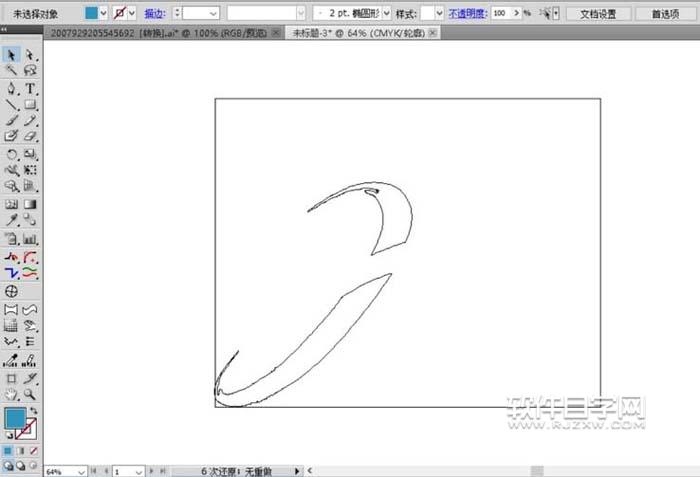This screenshot has height=477, width=700.
Task: Switch to the 未标题-3 document tab
Action: tap(358, 33)
